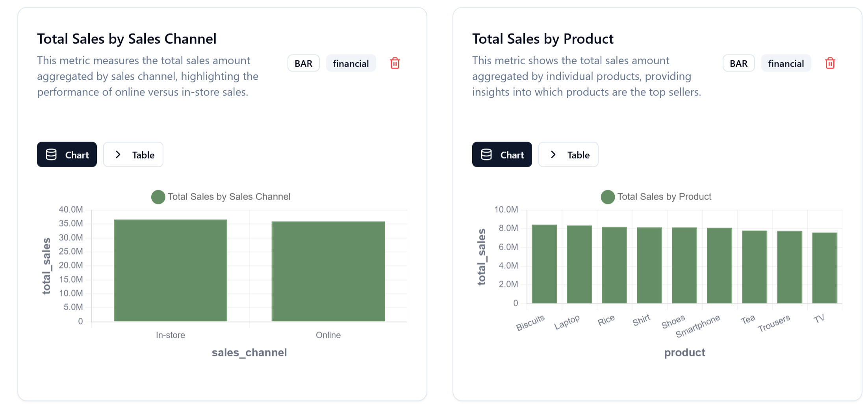The width and height of the screenshot is (868, 408).
Task: Click the Biscuits bar in product chart
Action: point(544,264)
